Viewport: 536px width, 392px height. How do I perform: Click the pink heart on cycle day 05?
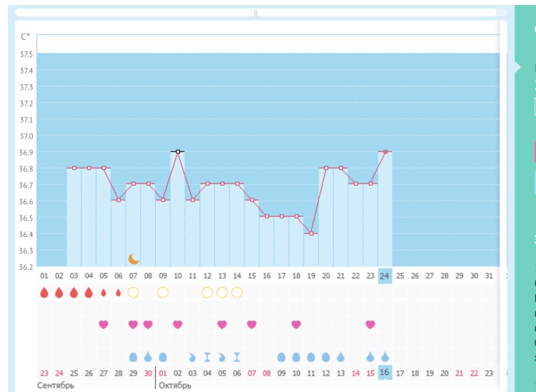click(x=104, y=324)
